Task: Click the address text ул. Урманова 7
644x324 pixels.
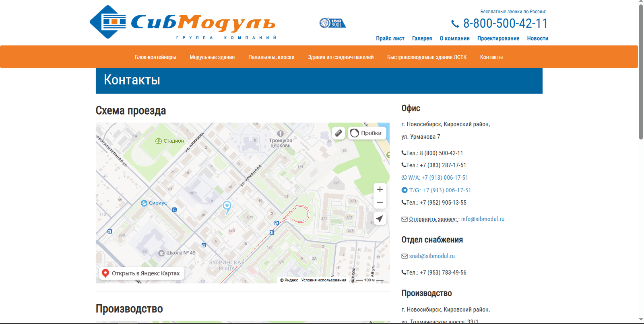Action: point(421,137)
